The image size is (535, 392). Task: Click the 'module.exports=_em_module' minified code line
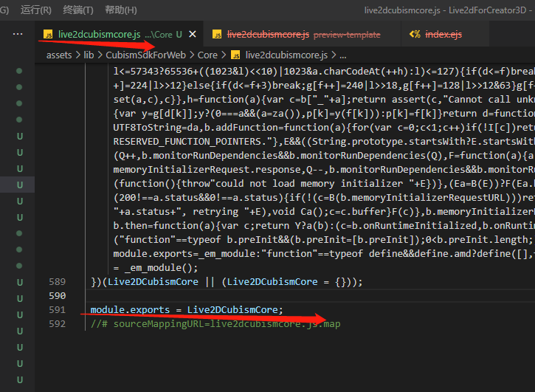[324, 253]
